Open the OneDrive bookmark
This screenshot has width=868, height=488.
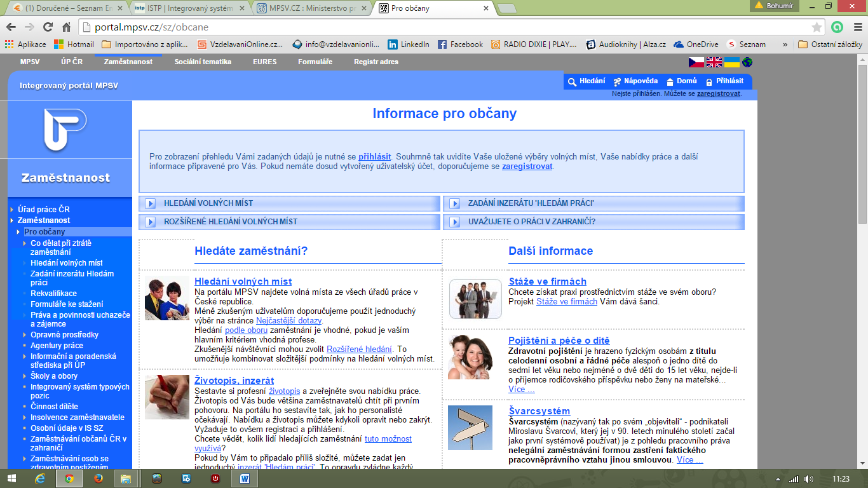pyautogui.click(x=696, y=44)
